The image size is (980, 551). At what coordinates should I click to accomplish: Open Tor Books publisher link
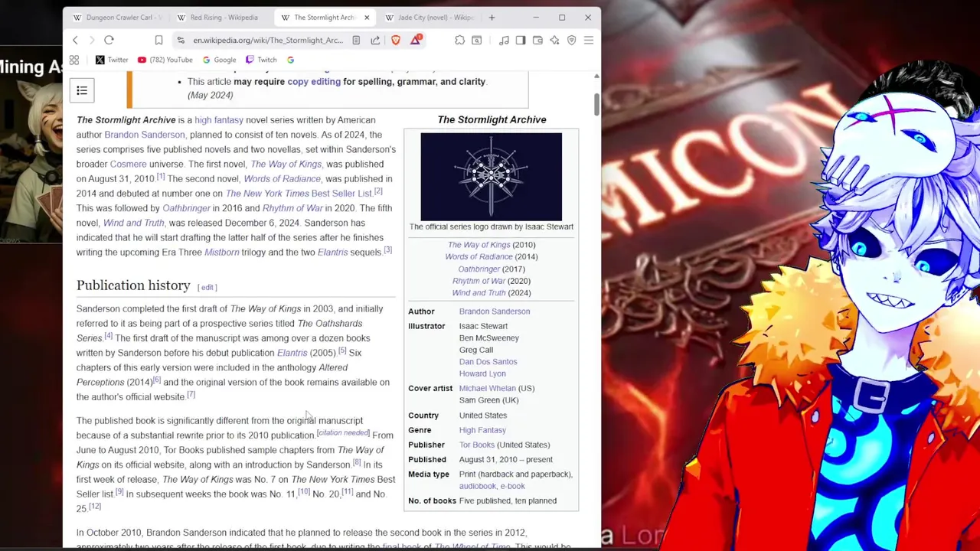(477, 445)
